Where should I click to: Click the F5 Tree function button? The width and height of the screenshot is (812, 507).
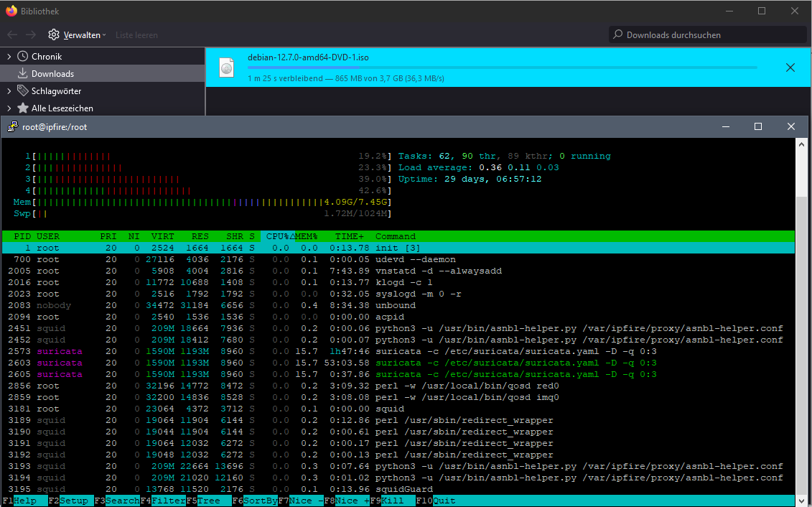(x=209, y=501)
